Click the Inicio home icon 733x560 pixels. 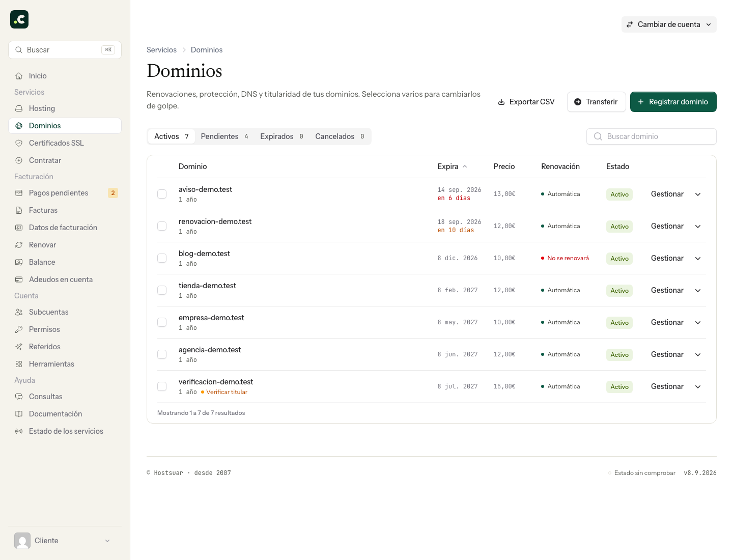coord(19,76)
